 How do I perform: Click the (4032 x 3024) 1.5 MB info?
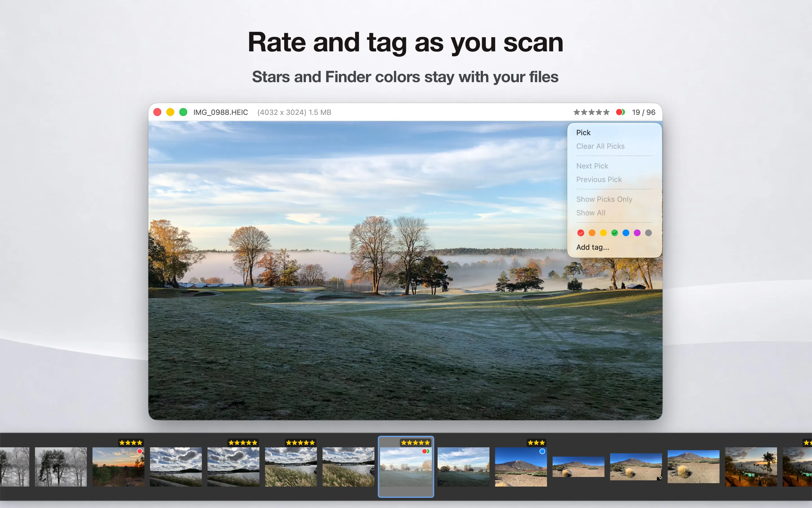click(x=294, y=112)
